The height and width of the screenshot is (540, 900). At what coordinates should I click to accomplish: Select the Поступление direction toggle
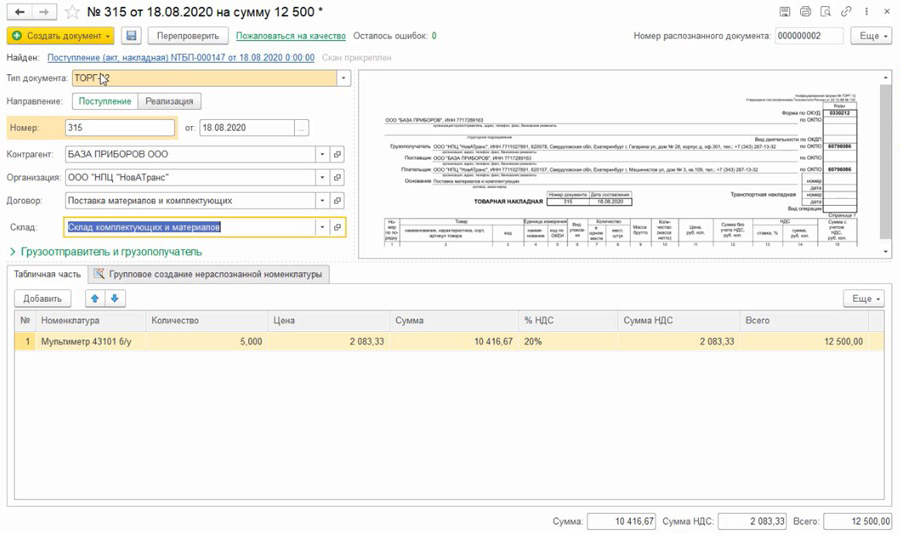tap(105, 101)
